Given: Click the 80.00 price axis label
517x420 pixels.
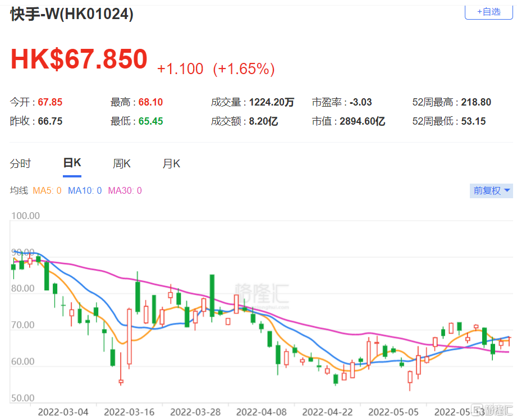Looking at the screenshot, I should tap(23, 289).
